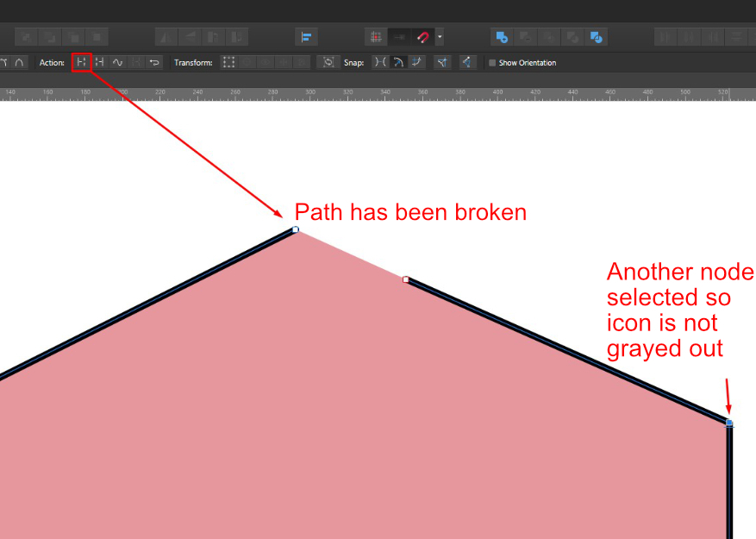This screenshot has height=539, width=756.
Task: Click the Forward One arrange icon
Action: [x=73, y=37]
